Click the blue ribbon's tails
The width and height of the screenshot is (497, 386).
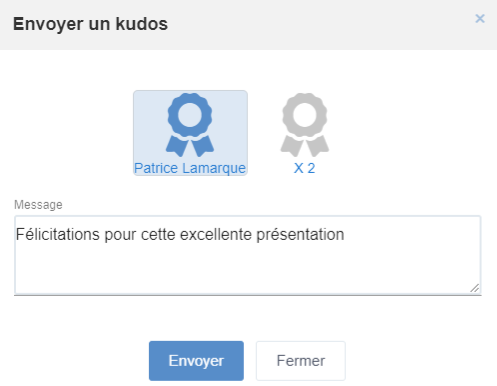pyautogui.click(x=190, y=146)
